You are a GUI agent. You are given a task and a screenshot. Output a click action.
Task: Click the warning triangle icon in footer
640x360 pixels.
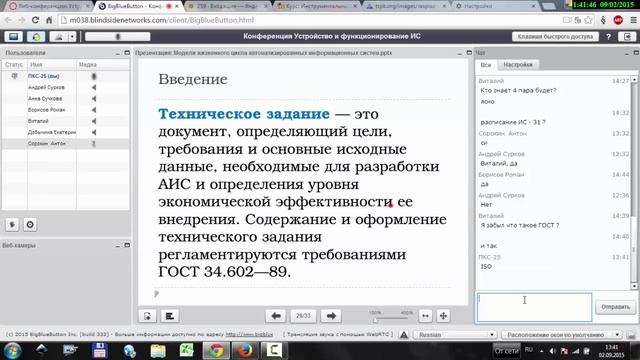click(x=404, y=335)
